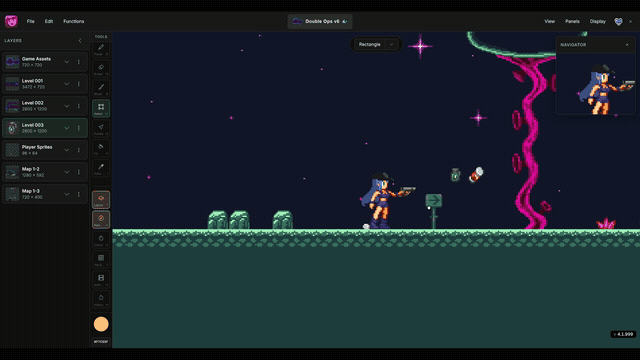Close the Navigator panel
The image size is (640, 360).
coord(627,45)
